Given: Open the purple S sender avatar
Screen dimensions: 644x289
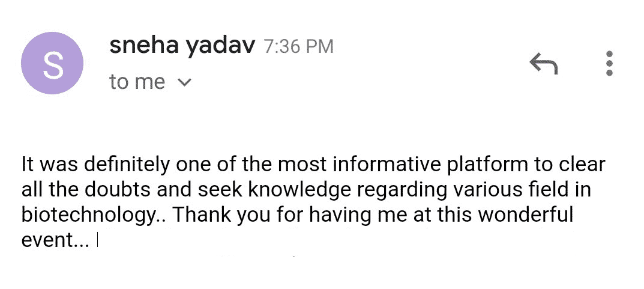Looking at the screenshot, I should [52, 63].
